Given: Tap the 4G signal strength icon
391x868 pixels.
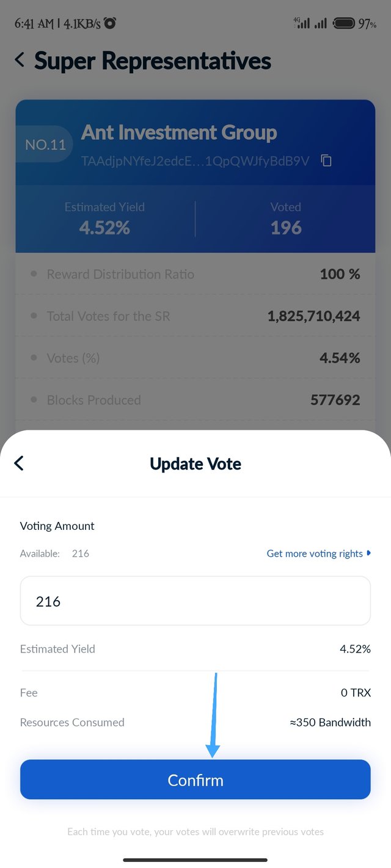Looking at the screenshot, I should pos(301,23).
